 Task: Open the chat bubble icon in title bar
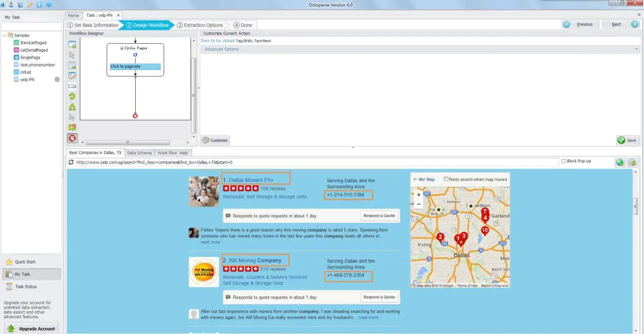pos(49,5)
